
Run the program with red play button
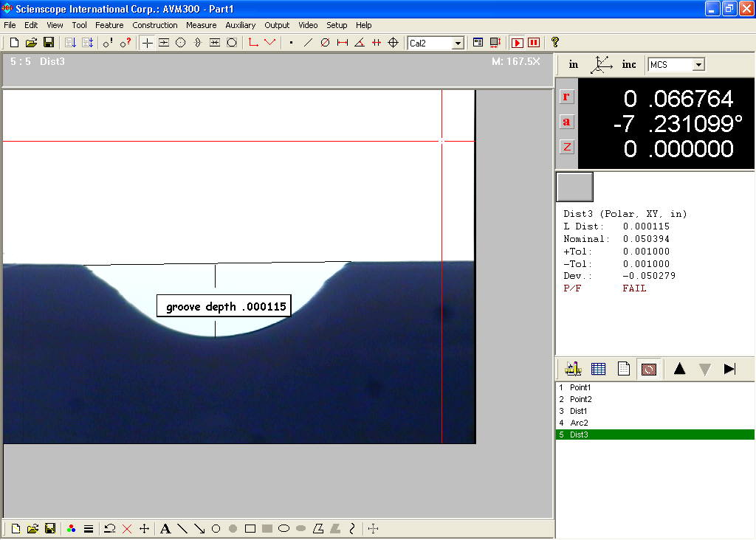tap(518, 42)
